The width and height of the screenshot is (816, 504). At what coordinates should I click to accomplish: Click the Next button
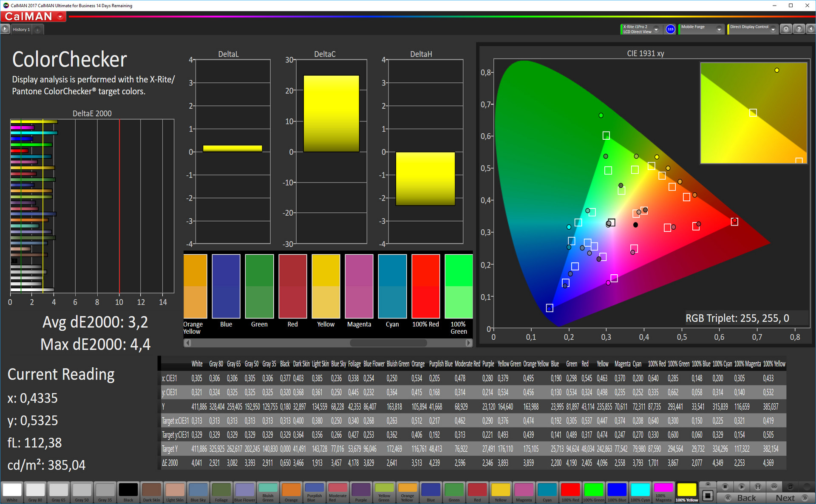(790, 498)
